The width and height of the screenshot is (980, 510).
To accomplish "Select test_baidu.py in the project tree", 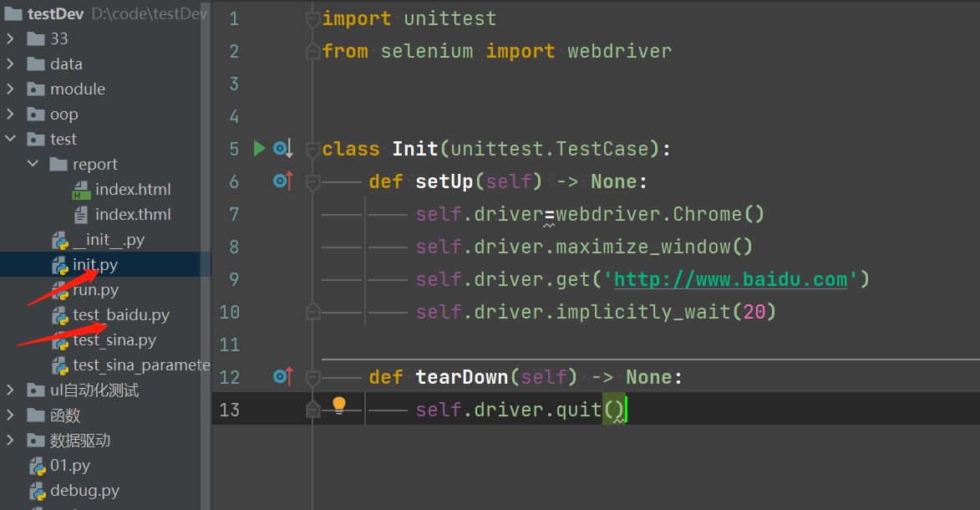I will coord(120,315).
